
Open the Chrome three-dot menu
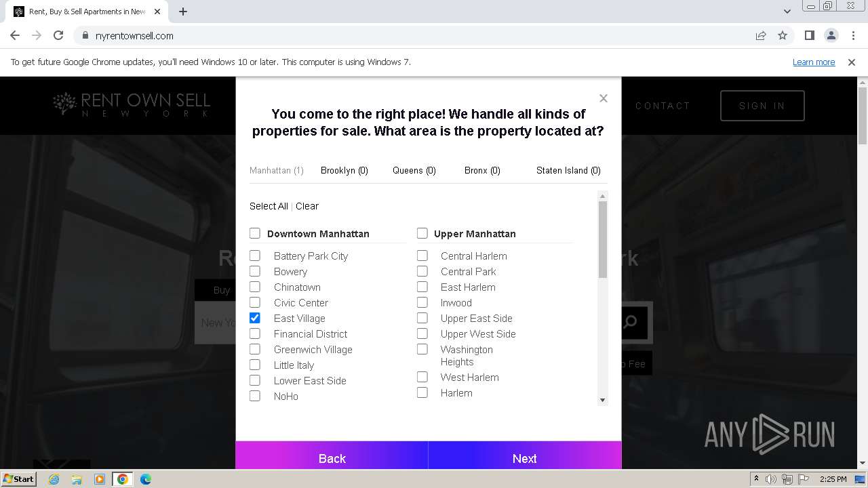pyautogui.click(x=853, y=35)
